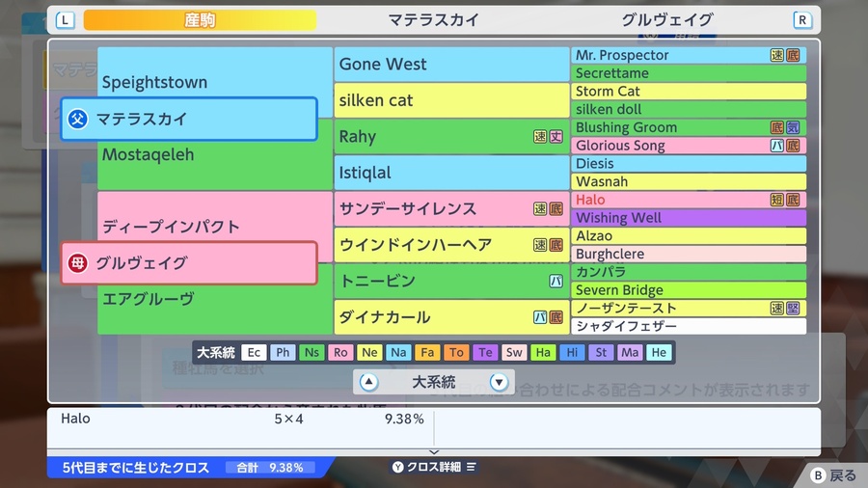The image size is (868, 488).
Task: Click the パ trait icon on Glorious Song
Action: pos(777,146)
